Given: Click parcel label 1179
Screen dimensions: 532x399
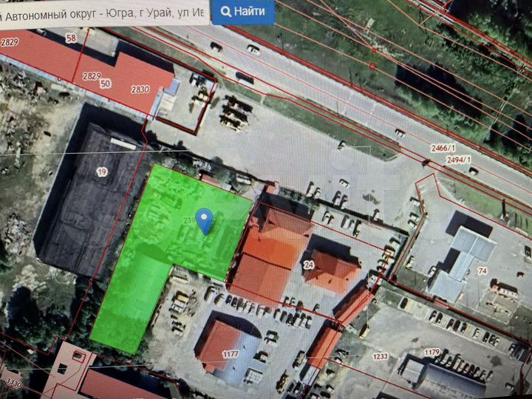Looking at the screenshot, I should (432, 352).
